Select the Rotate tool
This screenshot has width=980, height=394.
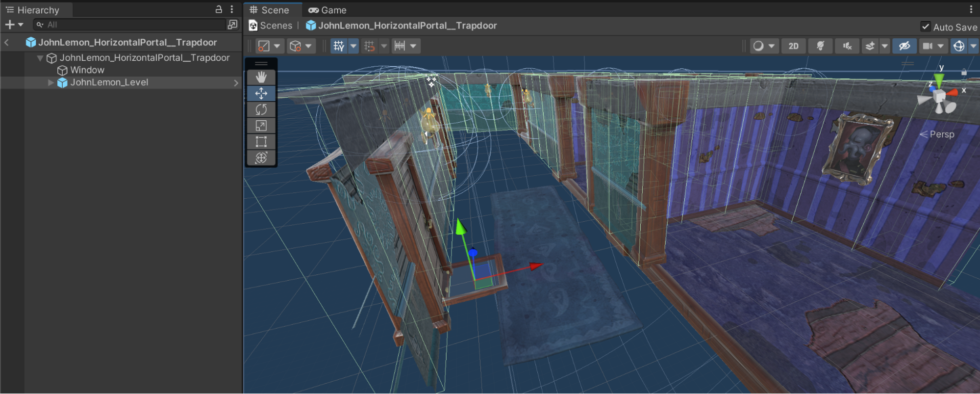(261, 109)
